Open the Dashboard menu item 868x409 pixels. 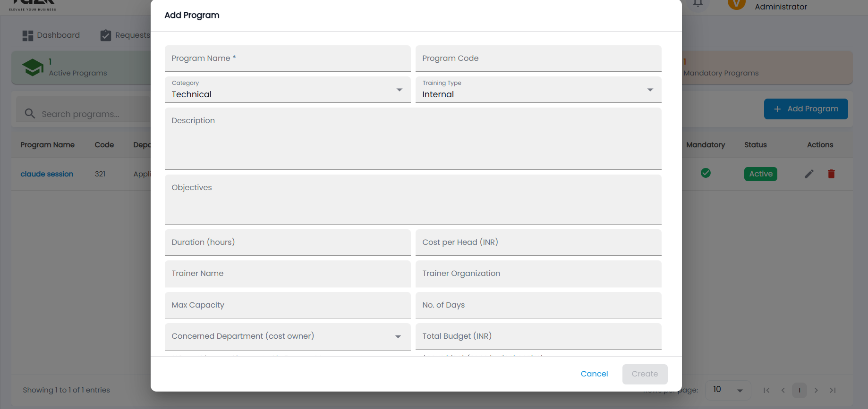pos(51,35)
